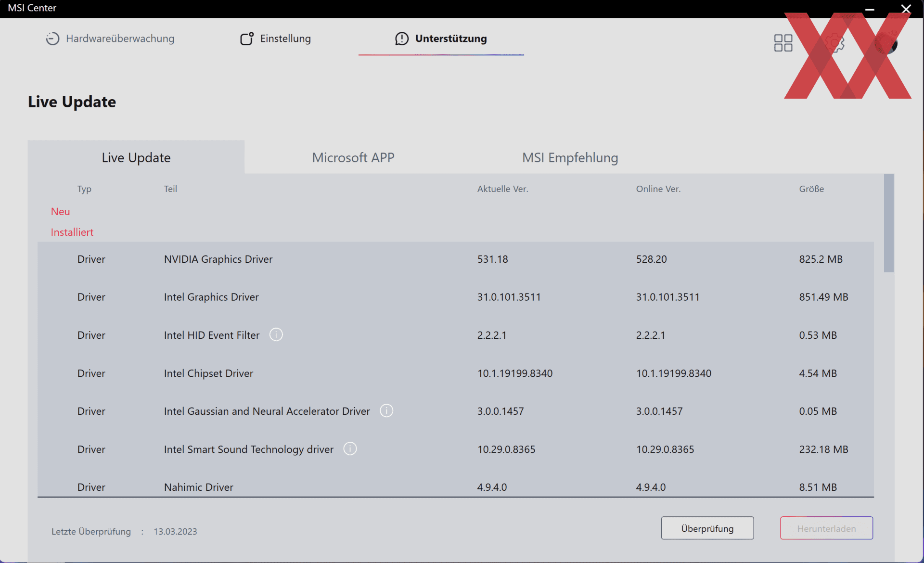This screenshot has width=924, height=563.
Task: Open the four-square apps grid icon
Action: [783, 43]
